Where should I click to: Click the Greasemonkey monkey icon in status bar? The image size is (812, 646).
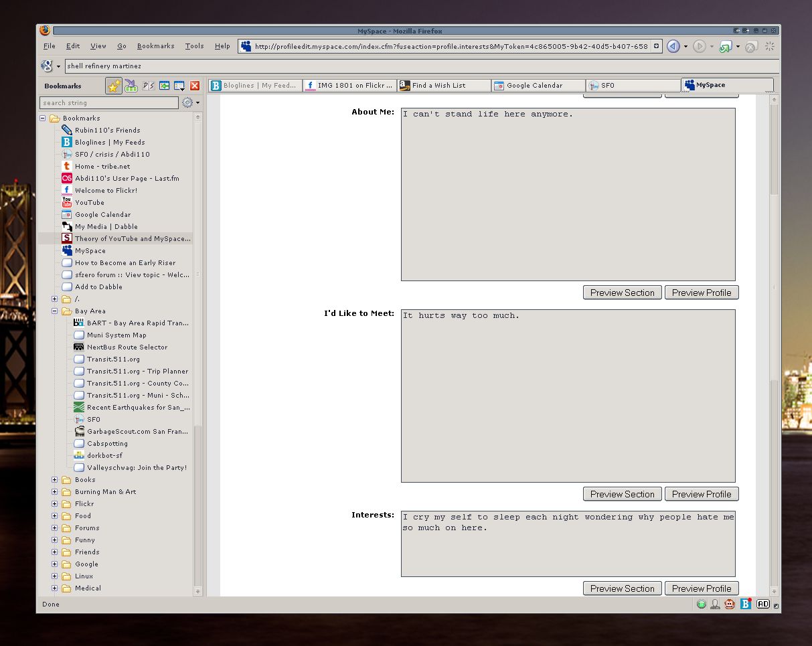pyautogui.click(x=730, y=604)
